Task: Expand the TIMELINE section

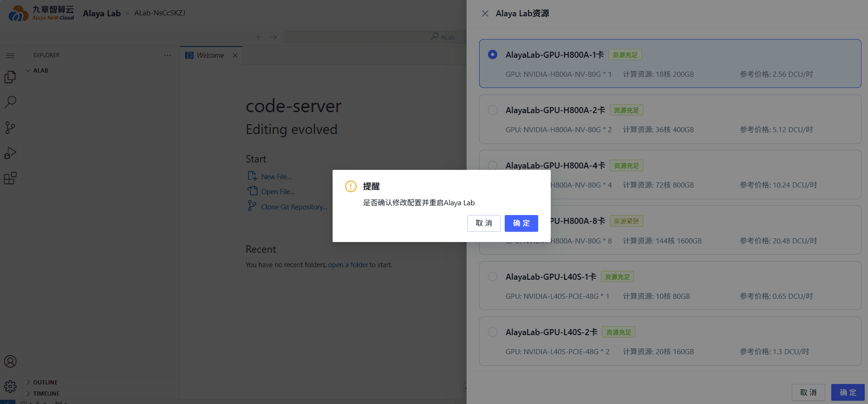Action: click(x=101, y=393)
